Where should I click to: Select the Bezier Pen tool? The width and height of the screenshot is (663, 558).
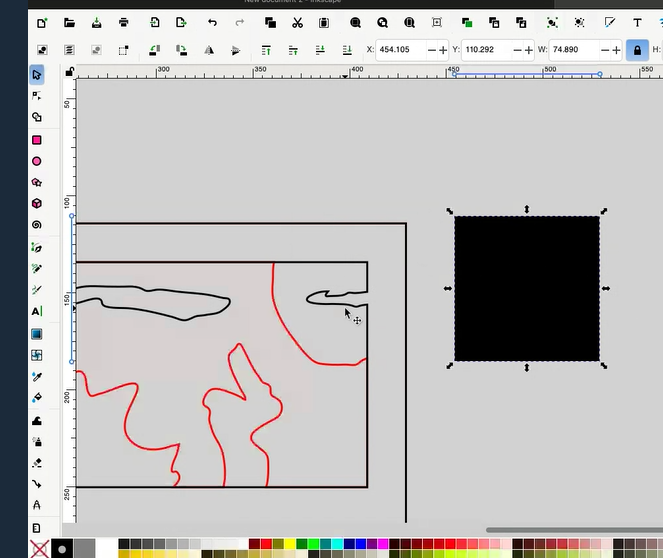[x=37, y=247]
